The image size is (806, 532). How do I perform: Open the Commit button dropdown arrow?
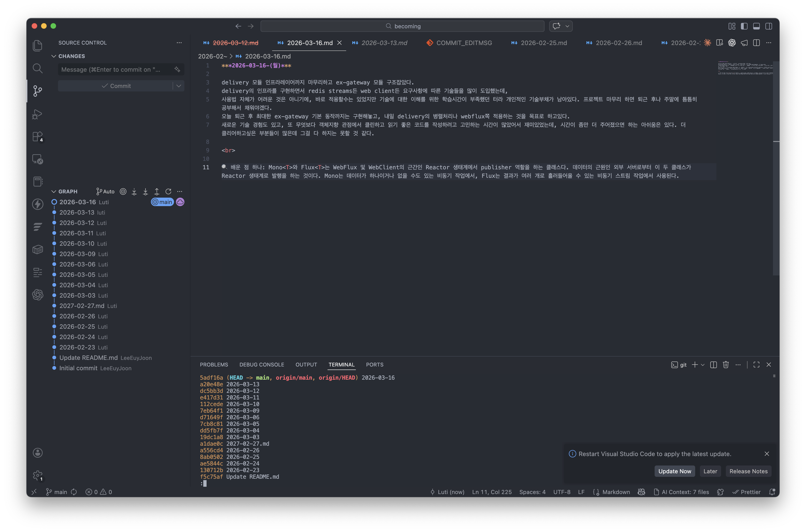click(179, 86)
